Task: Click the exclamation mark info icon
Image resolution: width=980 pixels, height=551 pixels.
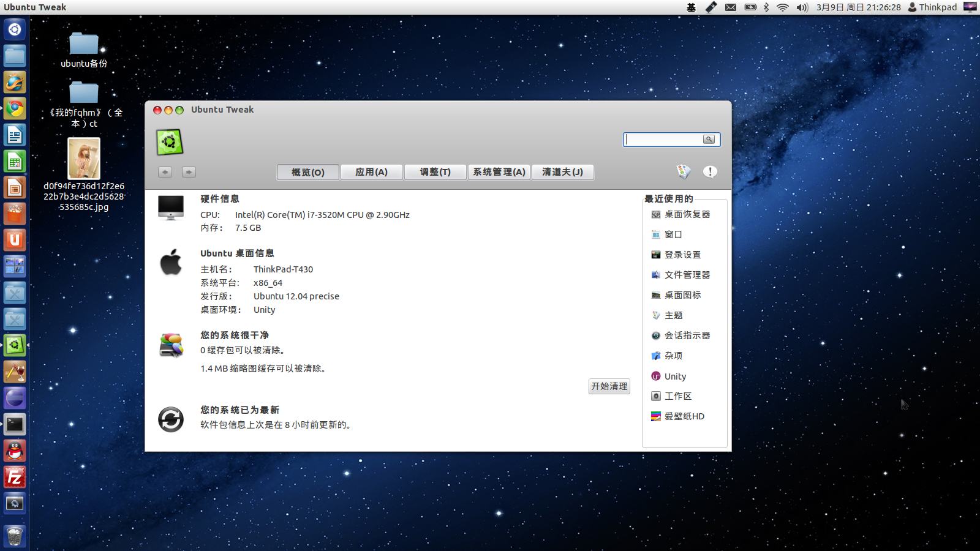Action: [x=710, y=172]
